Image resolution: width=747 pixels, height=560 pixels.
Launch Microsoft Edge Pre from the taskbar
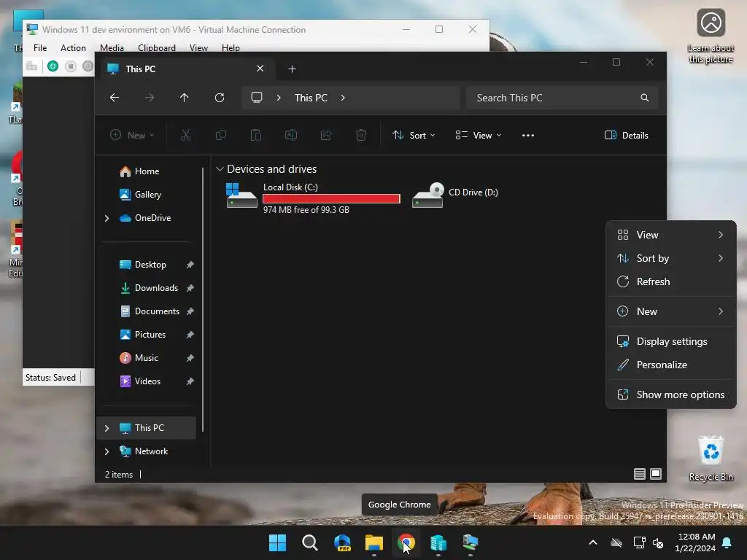tap(342, 542)
